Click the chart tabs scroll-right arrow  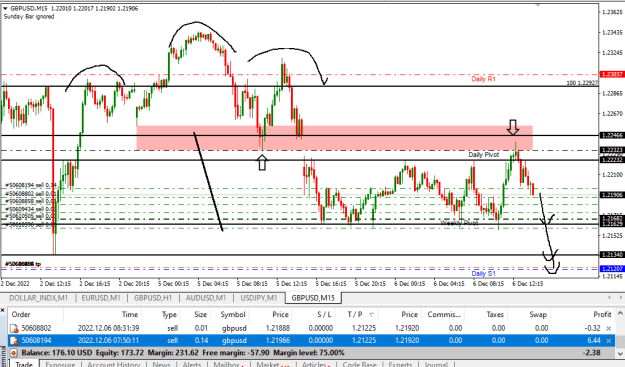point(621,298)
